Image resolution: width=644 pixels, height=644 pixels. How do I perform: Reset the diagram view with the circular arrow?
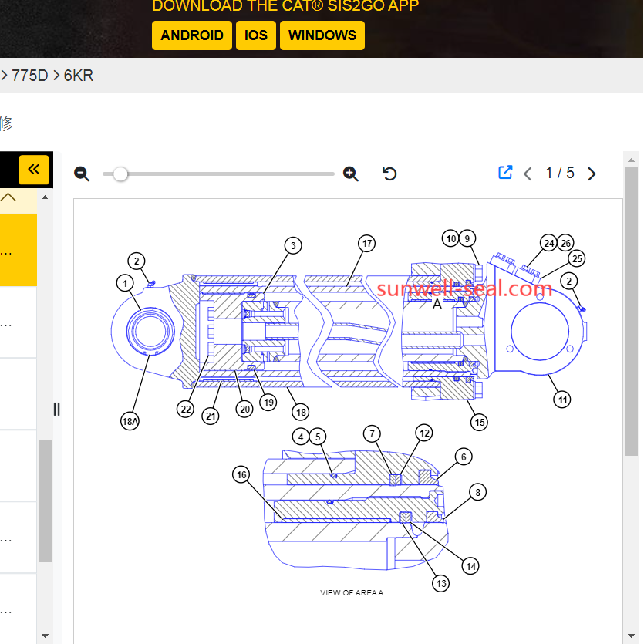[x=389, y=174]
